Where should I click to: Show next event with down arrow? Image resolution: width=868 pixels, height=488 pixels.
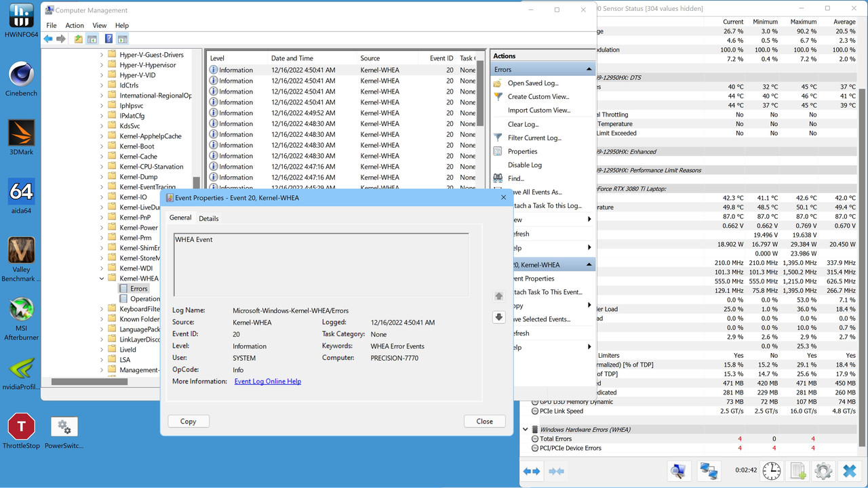(499, 317)
